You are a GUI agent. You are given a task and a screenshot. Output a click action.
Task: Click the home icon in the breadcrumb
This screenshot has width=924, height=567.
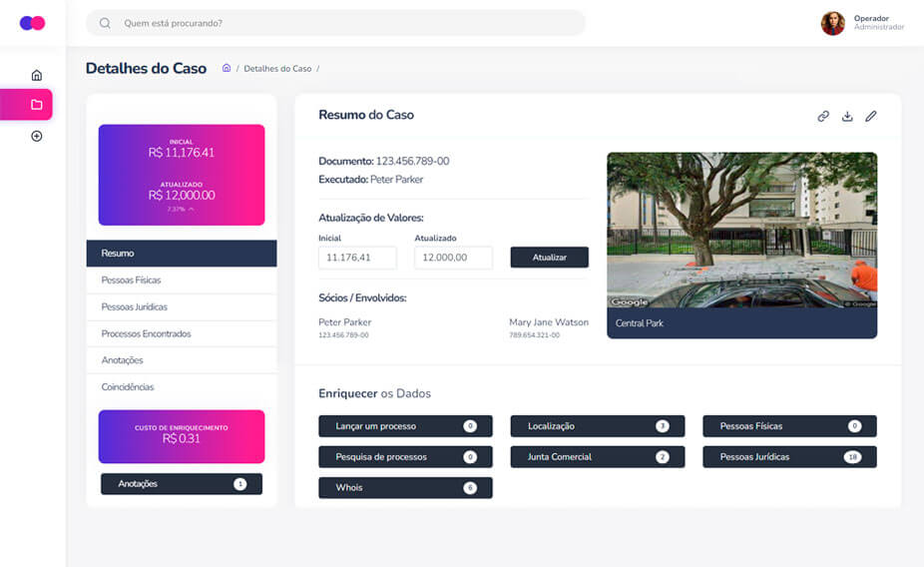[227, 69]
